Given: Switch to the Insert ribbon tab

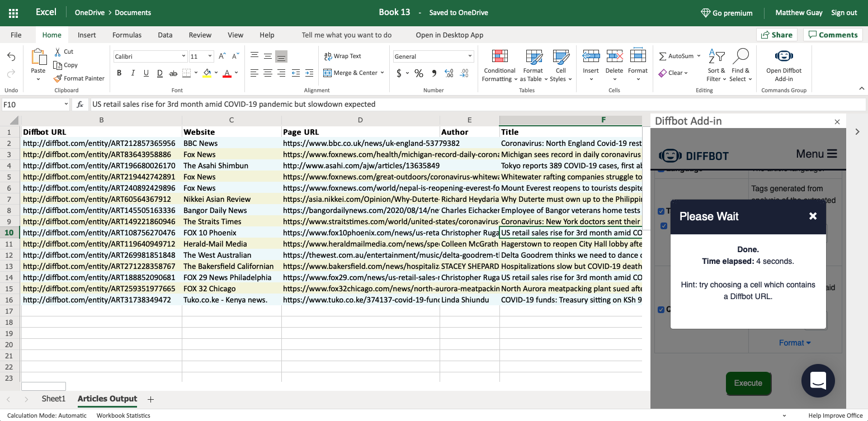Looking at the screenshot, I should (x=87, y=35).
